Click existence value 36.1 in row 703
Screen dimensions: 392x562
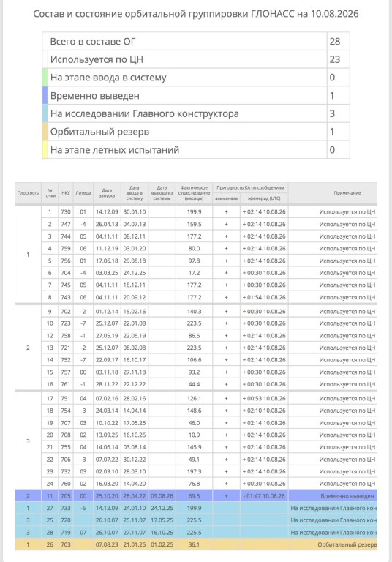tap(194, 544)
